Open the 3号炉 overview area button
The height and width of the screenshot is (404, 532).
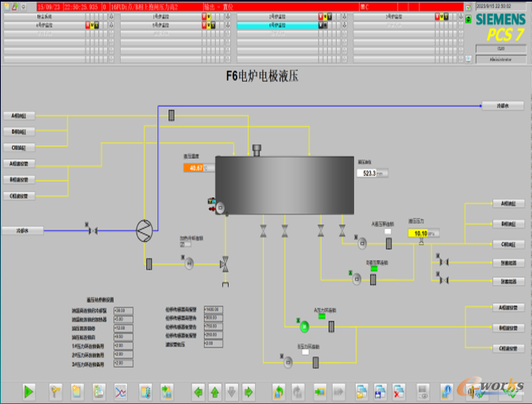pyautogui.click(x=394, y=17)
